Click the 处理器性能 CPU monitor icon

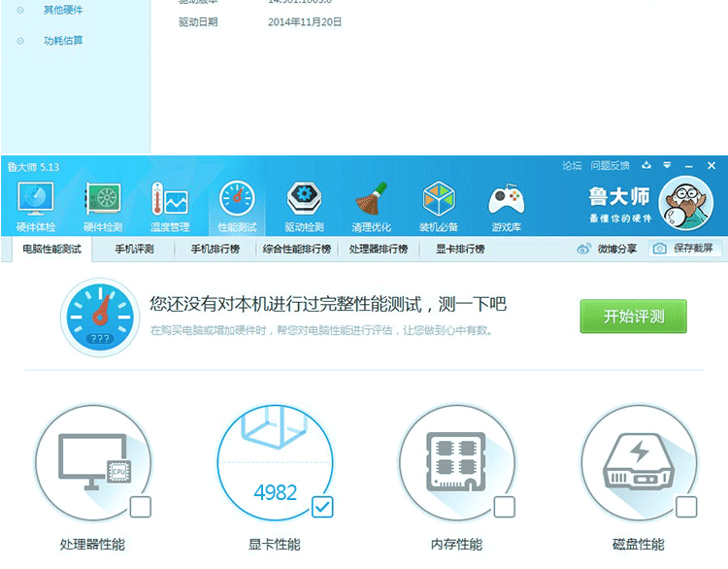[94, 462]
